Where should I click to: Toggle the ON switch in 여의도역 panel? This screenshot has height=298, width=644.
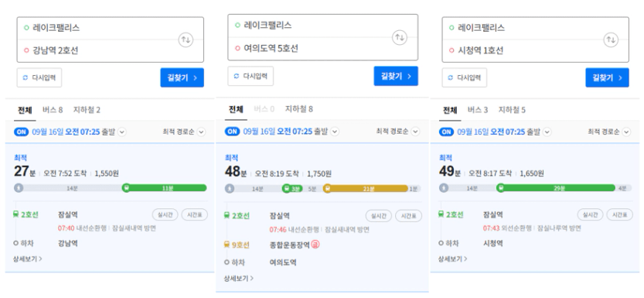click(233, 131)
